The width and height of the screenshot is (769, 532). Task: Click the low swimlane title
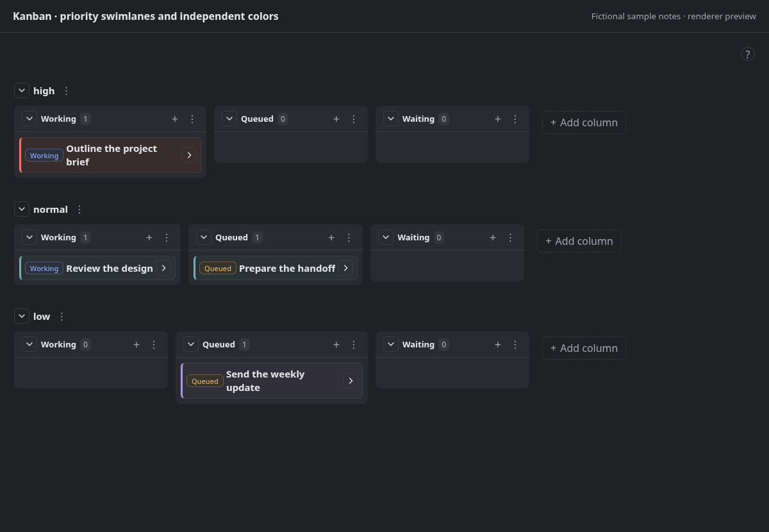pos(42,317)
